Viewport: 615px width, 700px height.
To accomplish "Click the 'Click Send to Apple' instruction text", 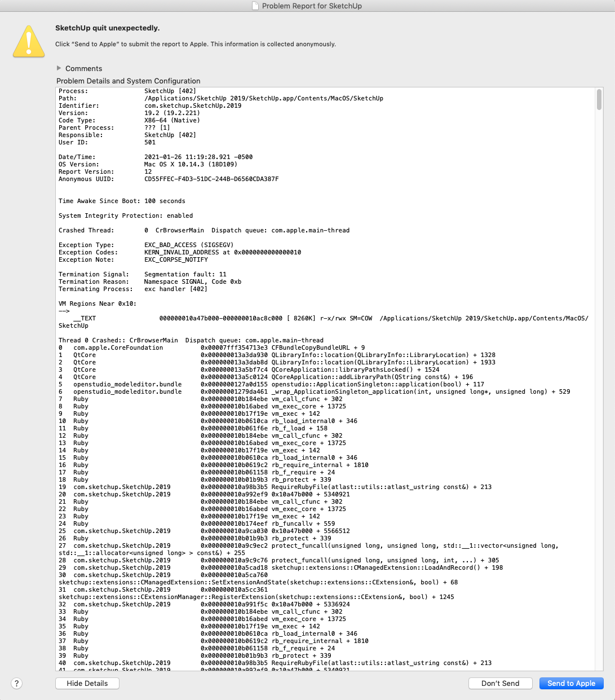I will pyautogui.click(x=196, y=44).
